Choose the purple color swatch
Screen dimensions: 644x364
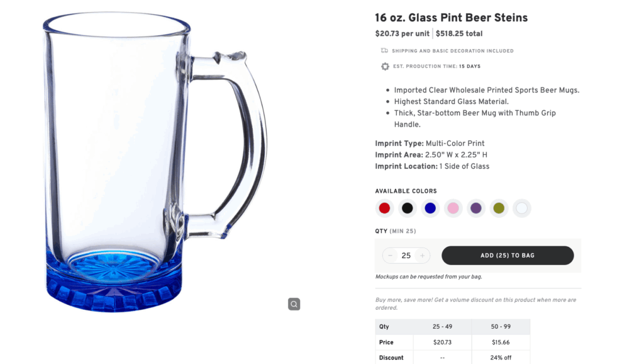click(476, 208)
